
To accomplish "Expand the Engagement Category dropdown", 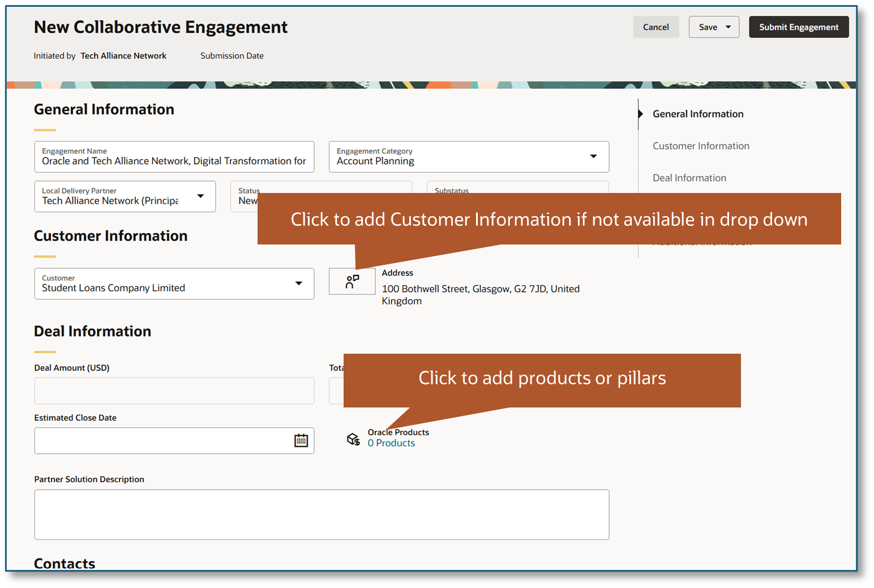I will pyautogui.click(x=593, y=156).
